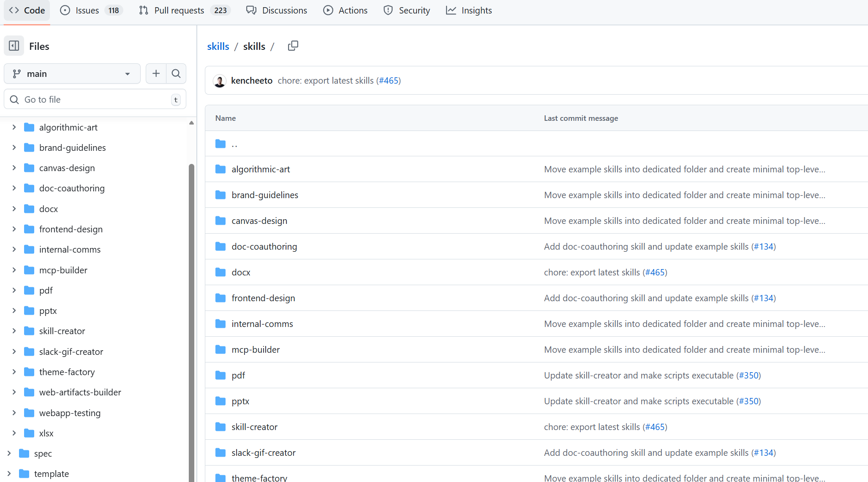Viewport: 868px width, 482px height.
Task: Open the main branch dropdown
Action: [x=72, y=74]
